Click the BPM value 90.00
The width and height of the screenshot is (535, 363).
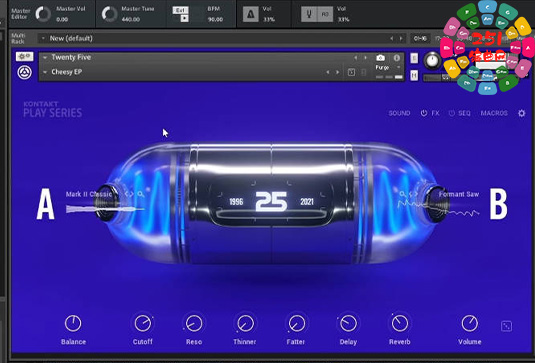(x=215, y=19)
